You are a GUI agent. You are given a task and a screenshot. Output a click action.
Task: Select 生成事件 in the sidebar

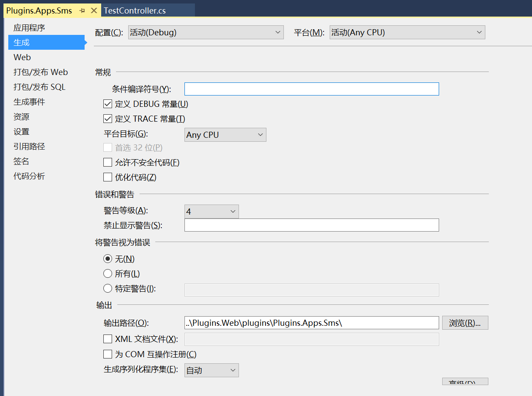point(29,102)
